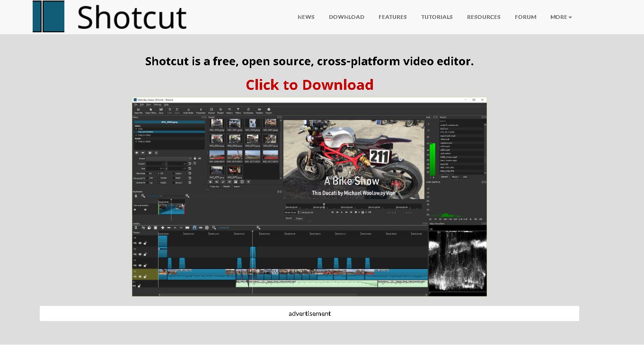The width and height of the screenshot is (644, 356).
Task: Toggle Fade In Video filter checkbox
Action: click(x=136, y=135)
